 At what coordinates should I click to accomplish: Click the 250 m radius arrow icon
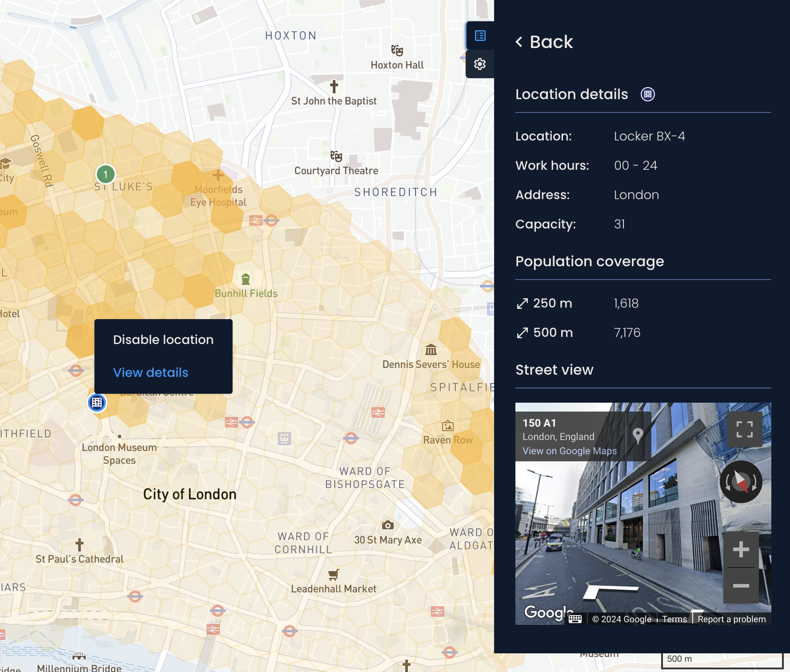523,304
